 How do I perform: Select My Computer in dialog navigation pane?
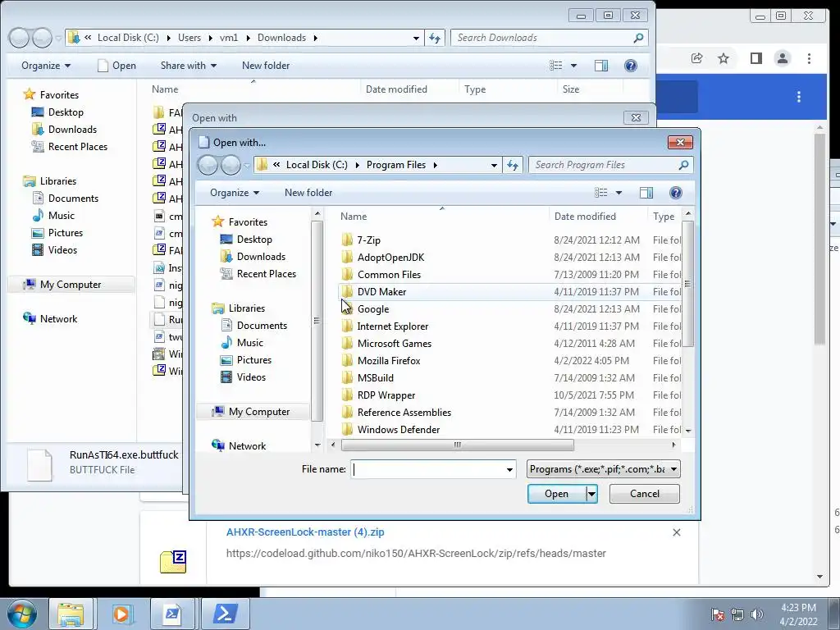(x=253, y=412)
